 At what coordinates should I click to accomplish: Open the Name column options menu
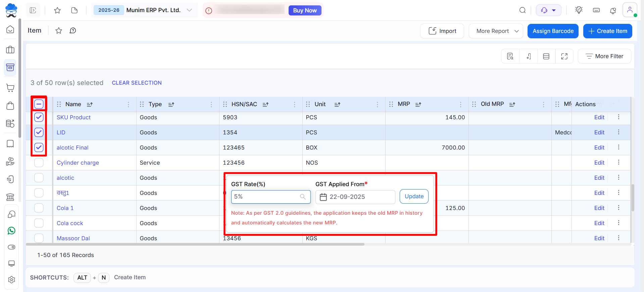point(128,105)
